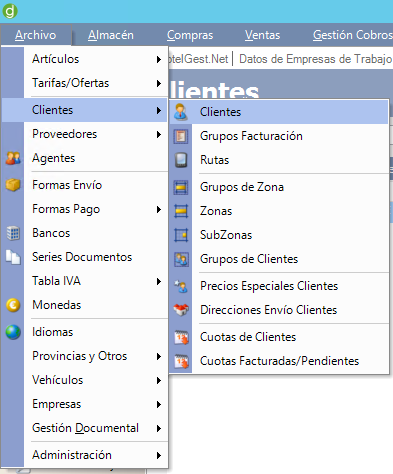Viewport: 393px width, 474px height.
Task: Open Idiomas menu item
Action: point(85,332)
